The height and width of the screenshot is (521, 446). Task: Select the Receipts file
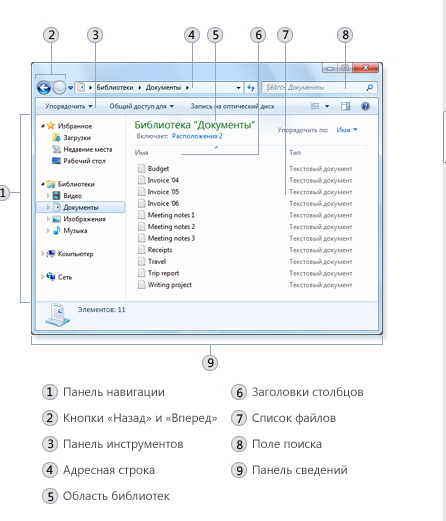[x=160, y=250]
